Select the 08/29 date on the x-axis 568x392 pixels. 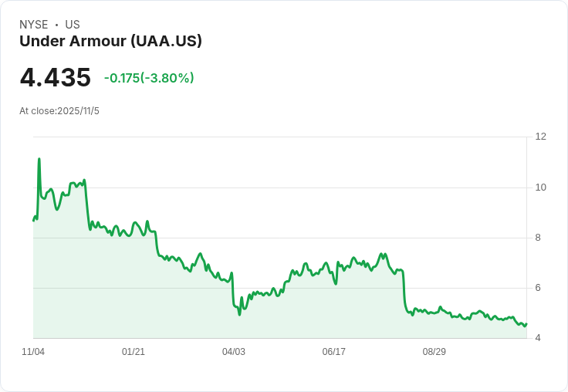coord(434,351)
